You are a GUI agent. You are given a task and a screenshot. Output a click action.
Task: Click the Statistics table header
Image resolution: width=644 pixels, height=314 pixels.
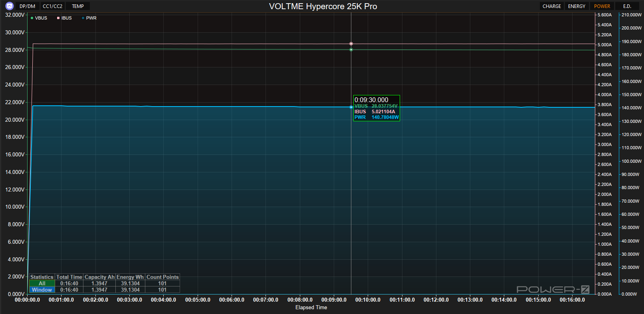(x=42, y=277)
